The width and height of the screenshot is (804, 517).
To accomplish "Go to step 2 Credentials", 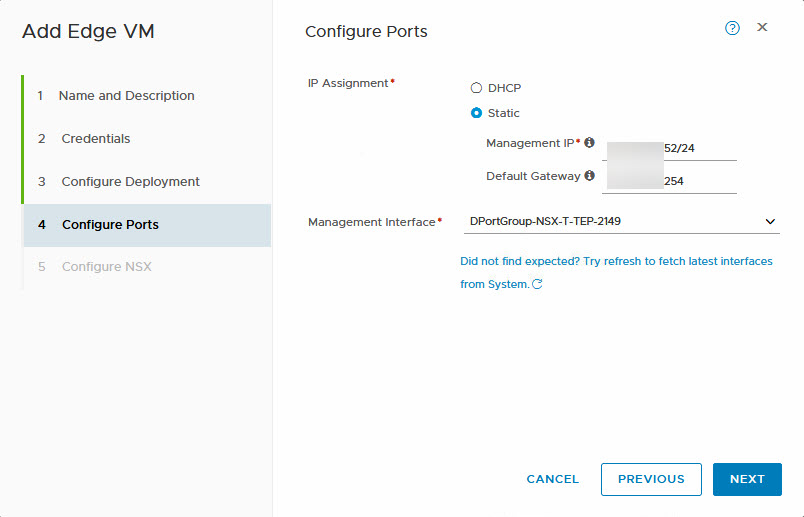I will coord(96,139).
